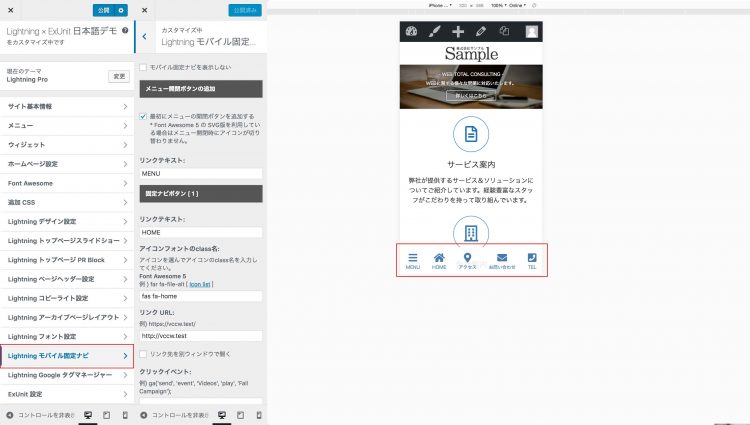Go back using the left chevron arrow
The image size is (750, 425).
tap(145, 36)
